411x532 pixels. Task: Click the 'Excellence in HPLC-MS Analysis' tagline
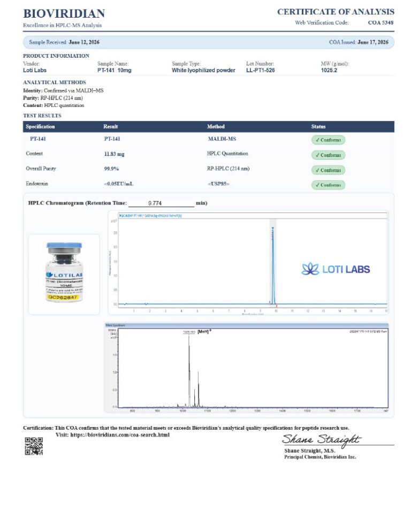(62, 25)
